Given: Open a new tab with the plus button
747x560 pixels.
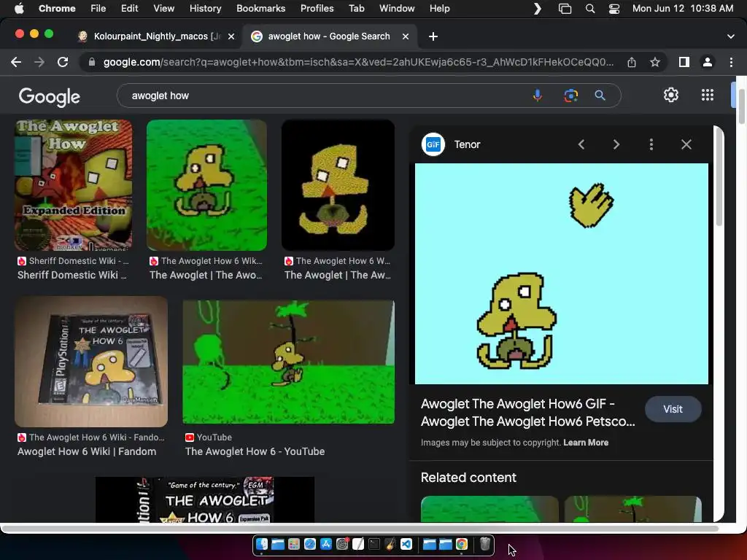Looking at the screenshot, I should 433,36.
